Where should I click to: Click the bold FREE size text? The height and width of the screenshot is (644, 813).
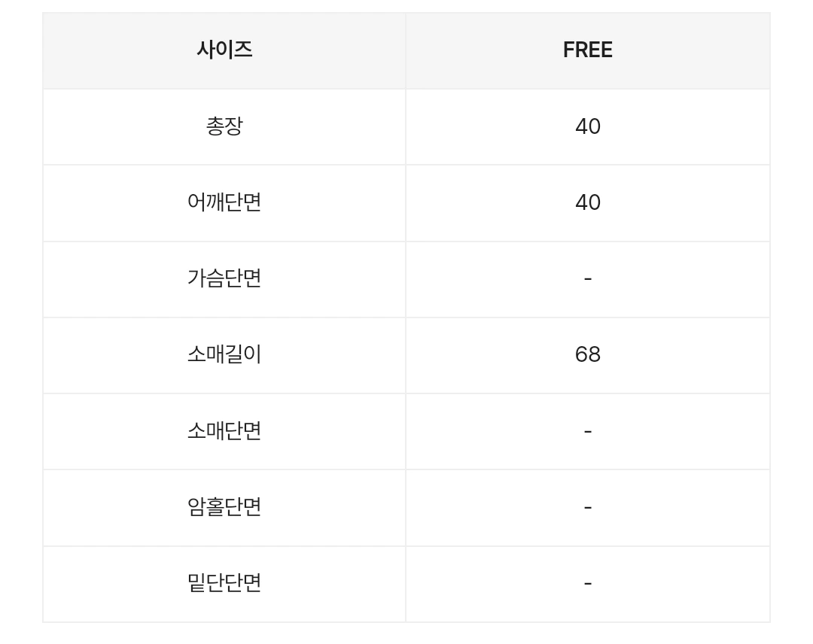point(587,50)
